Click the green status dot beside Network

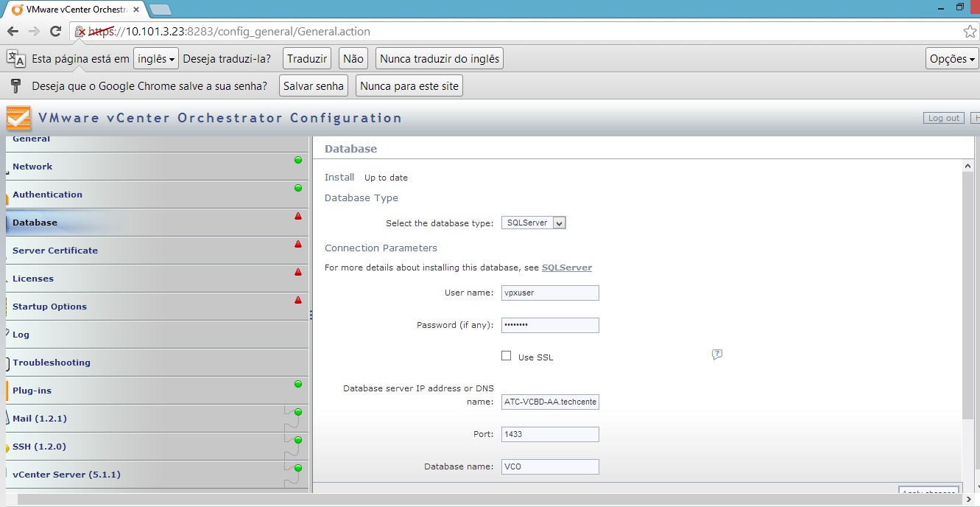click(x=298, y=160)
